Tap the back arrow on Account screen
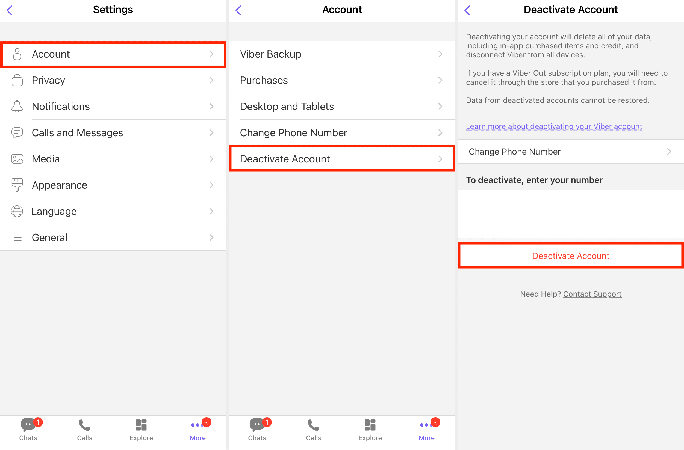Screen dimensions: 684x450 click(x=238, y=10)
